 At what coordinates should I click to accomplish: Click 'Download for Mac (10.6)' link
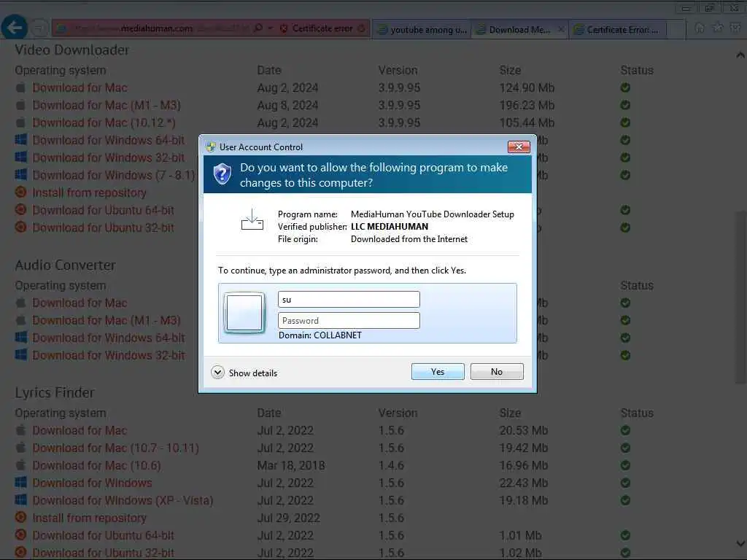(x=97, y=465)
